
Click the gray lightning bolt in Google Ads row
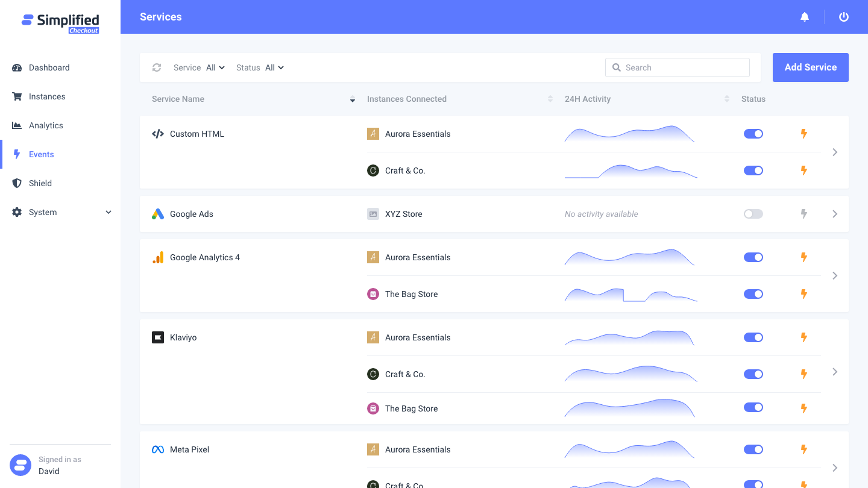[x=804, y=214]
